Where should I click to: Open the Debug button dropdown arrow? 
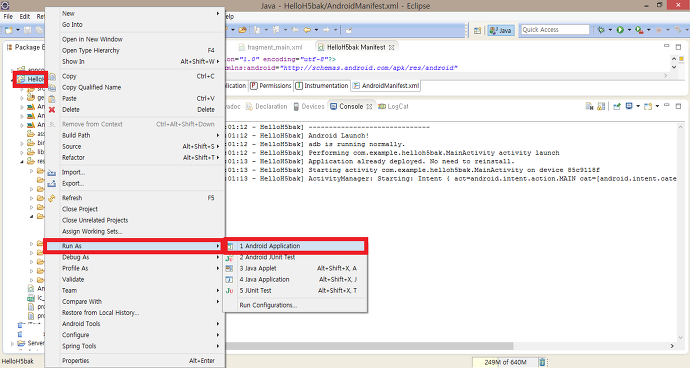point(610,30)
